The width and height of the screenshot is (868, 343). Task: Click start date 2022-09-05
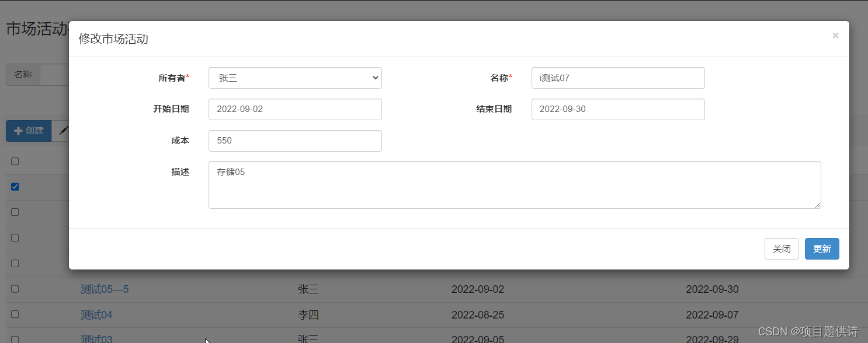pos(478,339)
